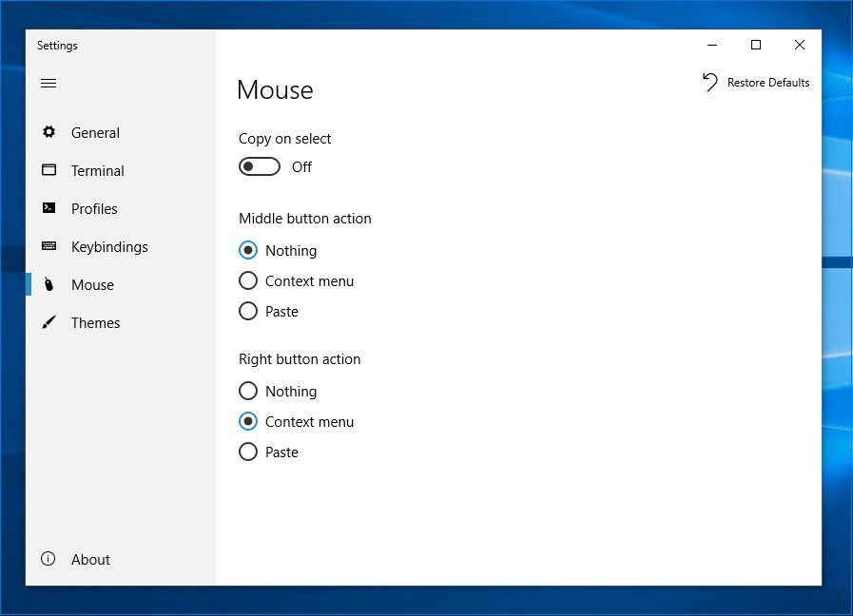853x616 pixels.
Task: Click the About info circle icon
Action: pyautogui.click(x=49, y=559)
